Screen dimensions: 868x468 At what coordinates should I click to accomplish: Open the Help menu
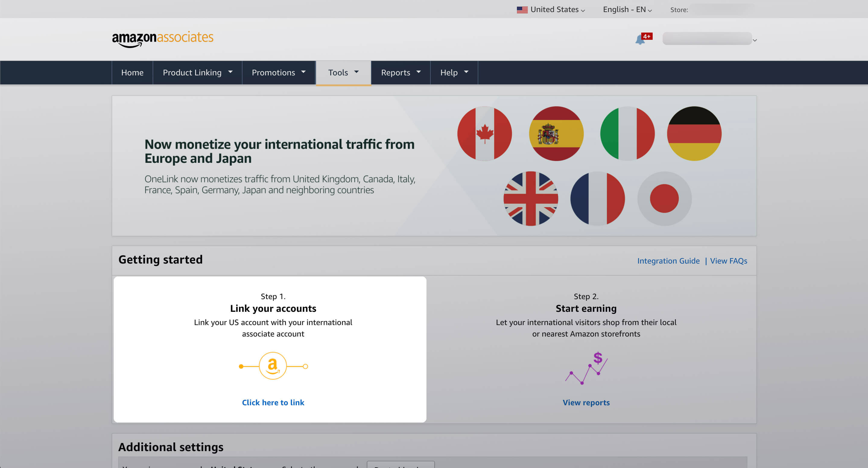(454, 72)
